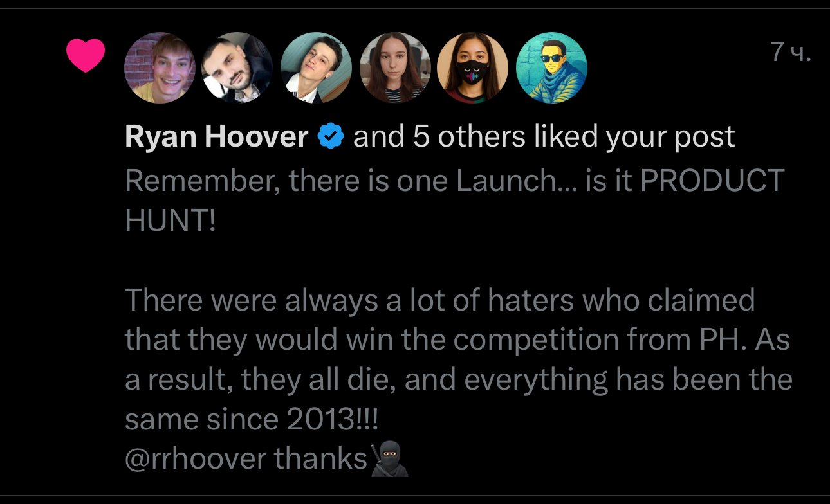Open Ryan Hoover's profile name link
The image size is (830, 504).
pos(217,137)
